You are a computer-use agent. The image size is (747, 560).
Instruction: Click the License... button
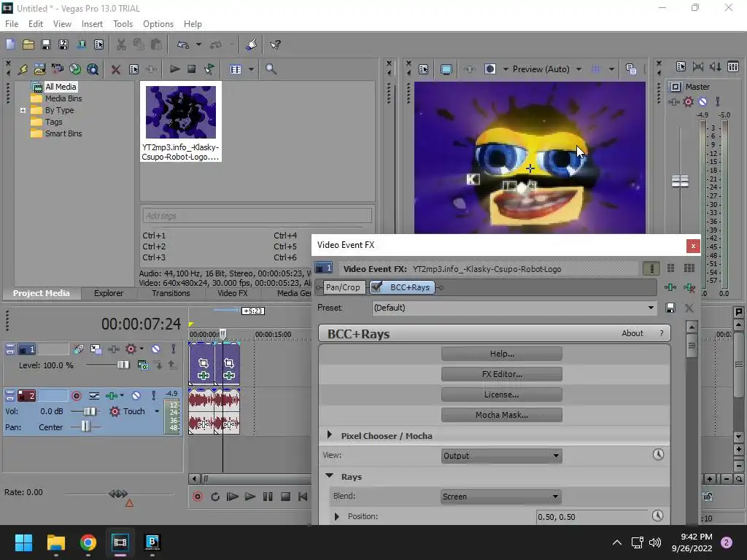(x=502, y=394)
